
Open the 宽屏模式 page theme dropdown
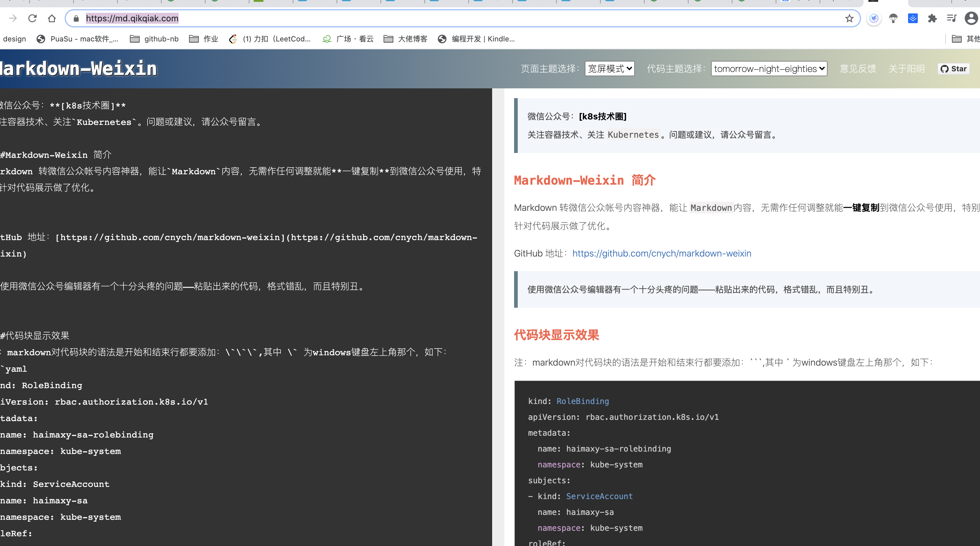(610, 69)
